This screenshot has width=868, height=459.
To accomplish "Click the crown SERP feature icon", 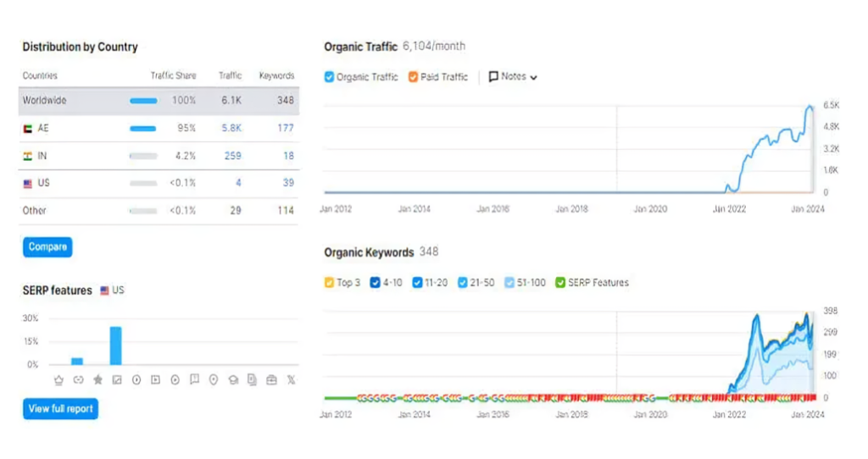I will tap(58, 380).
